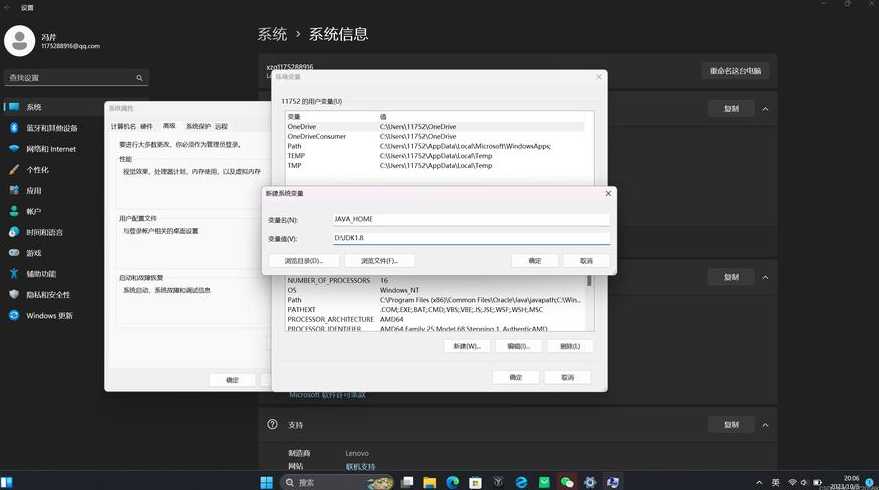Open Internet Explorer icon on taskbar

521,482
